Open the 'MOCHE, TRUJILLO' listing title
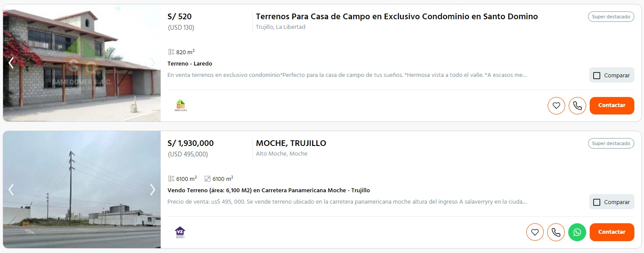The width and height of the screenshot is (644, 253). coord(291,143)
